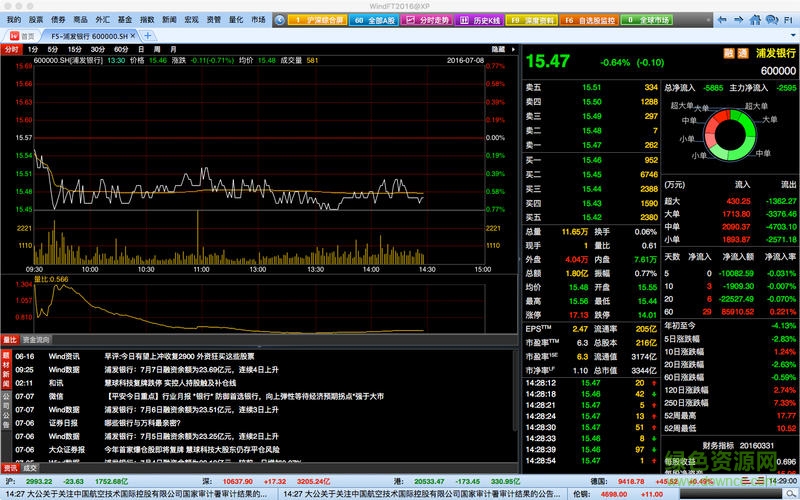Select the 分时 chart period

click(x=11, y=49)
